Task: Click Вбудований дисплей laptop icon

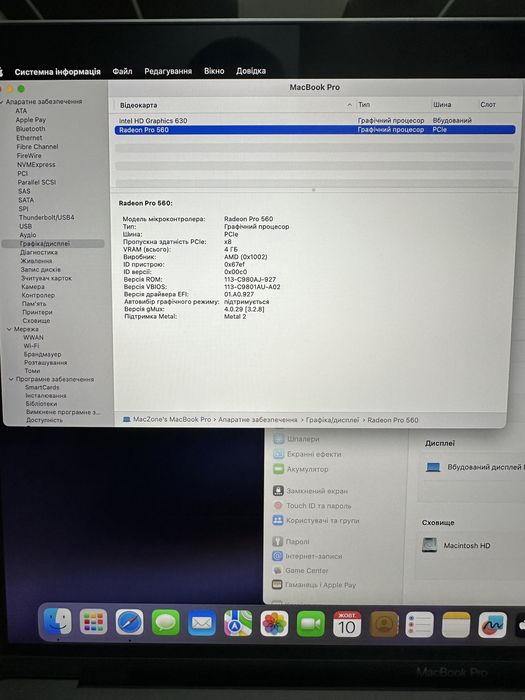Action: click(x=433, y=467)
